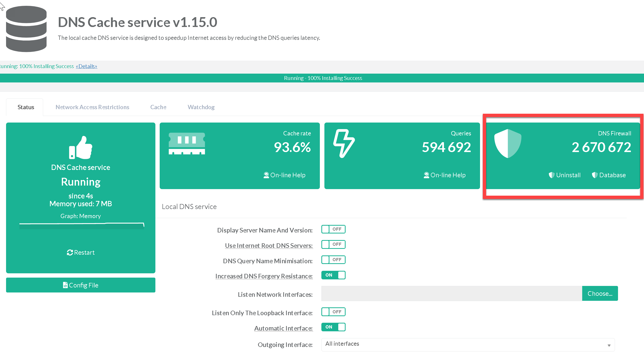Open On-line Help under Cache rate
The height and width of the screenshot is (354, 644).
[x=284, y=175]
